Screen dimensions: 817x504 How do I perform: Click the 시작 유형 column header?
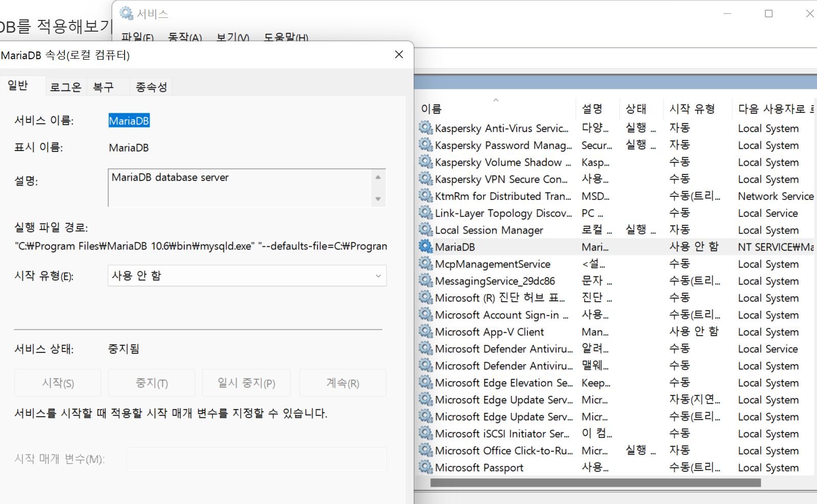[692, 109]
